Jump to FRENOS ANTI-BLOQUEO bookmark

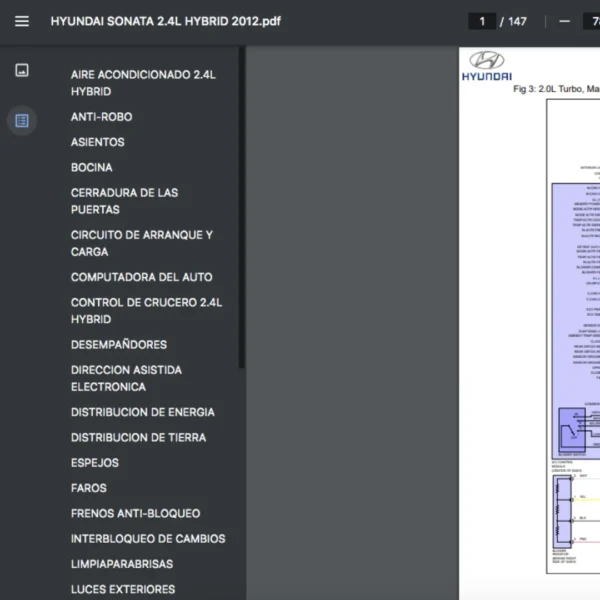(x=135, y=513)
